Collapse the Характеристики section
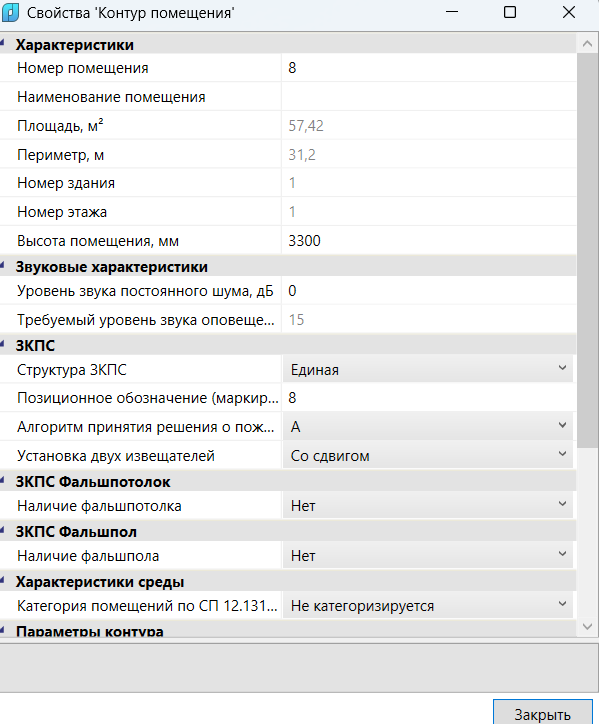This screenshot has height=724, width=599. tap(2, 44)
